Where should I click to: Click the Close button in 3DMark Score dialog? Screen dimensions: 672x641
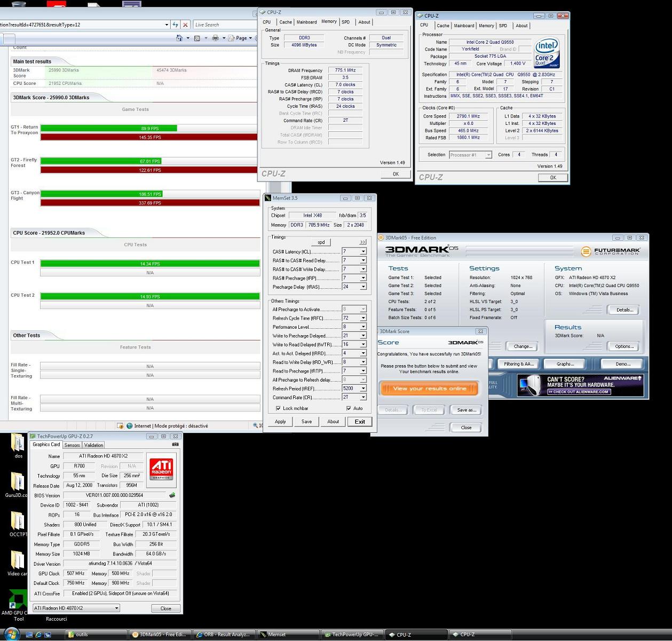pyautogui.click(x=466, y=428)
